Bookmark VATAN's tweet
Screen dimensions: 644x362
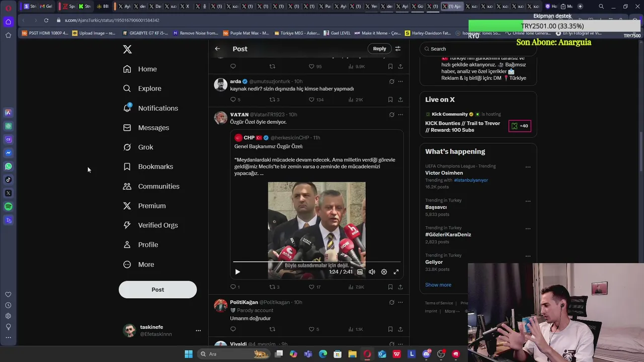point(390,287)
